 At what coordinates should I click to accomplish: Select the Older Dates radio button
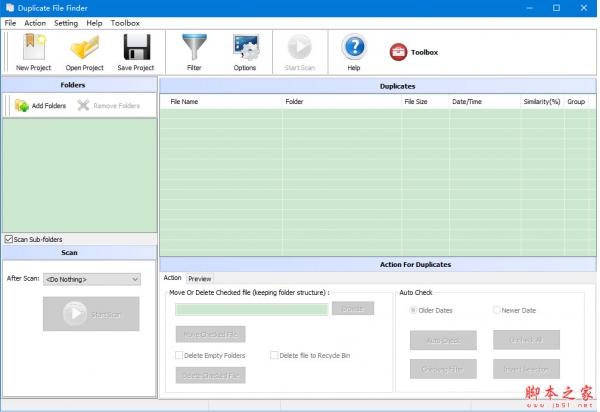click(x=413, y=310)
